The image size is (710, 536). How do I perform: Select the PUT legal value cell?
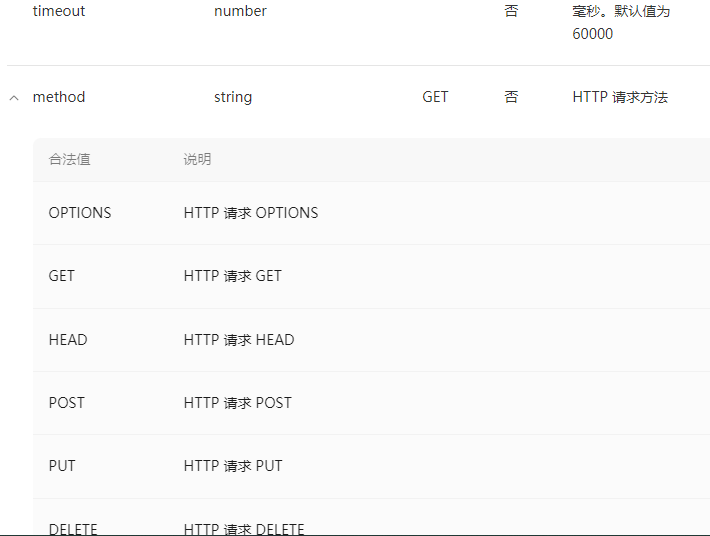[62, 466]
